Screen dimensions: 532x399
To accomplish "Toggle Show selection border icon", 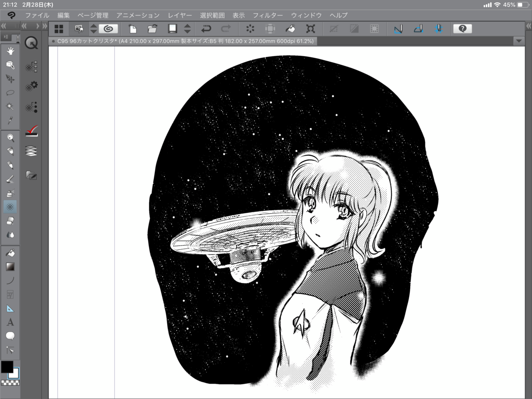I will pyautogui.click(x=374, y=29).
